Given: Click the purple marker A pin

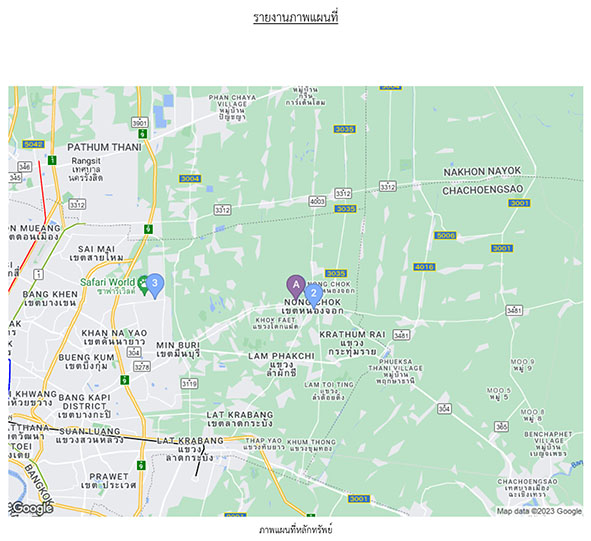Looking at the screenshot, I should click(x=296, y=286).
